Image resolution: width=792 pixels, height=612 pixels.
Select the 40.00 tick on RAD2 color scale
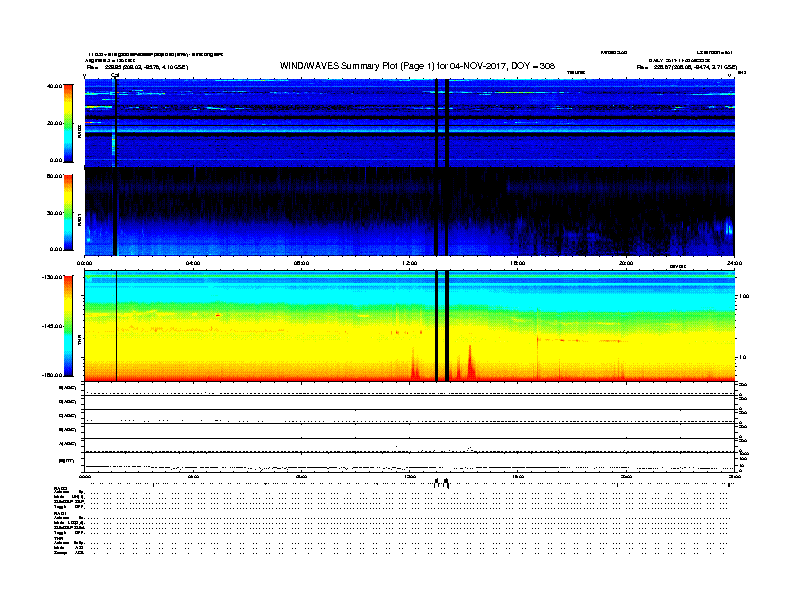54,86
